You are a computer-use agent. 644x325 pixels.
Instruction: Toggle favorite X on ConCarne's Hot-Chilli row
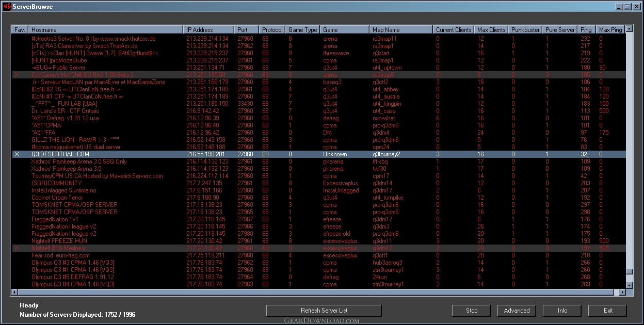coord(17,75)
